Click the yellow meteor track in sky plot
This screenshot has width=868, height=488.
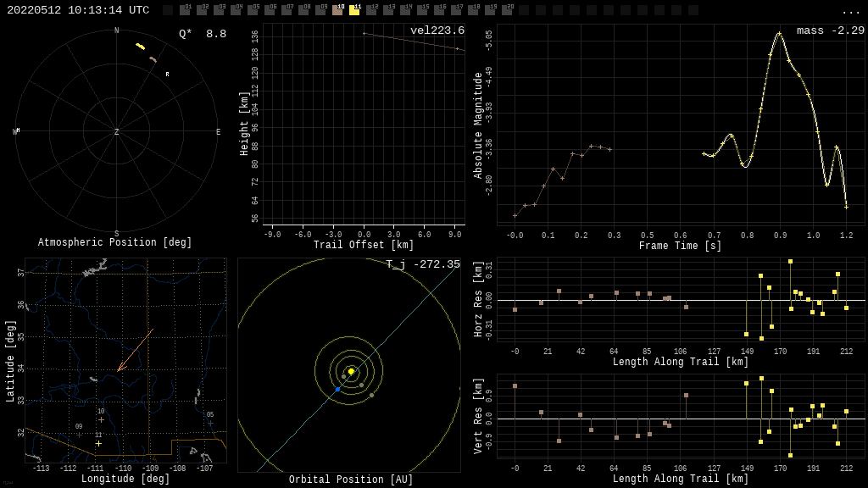[x=140, y=46]
